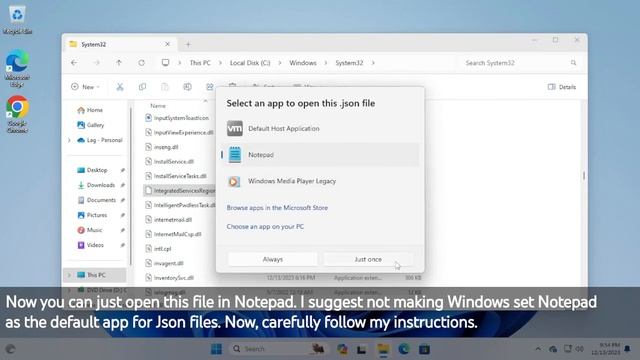The width and height of the screenshot is (640, 360).
Task: Go back in File Explorer
Action: tap(74, 63)
